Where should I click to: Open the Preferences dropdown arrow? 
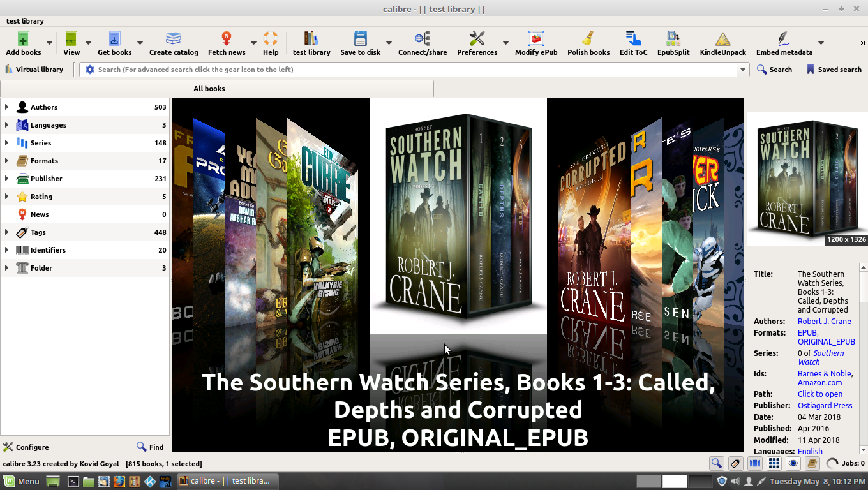click(505, 43)
